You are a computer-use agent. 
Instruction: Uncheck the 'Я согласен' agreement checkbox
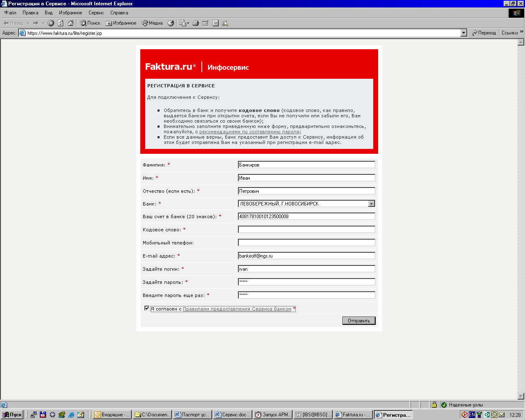click(x=147, y=308)
